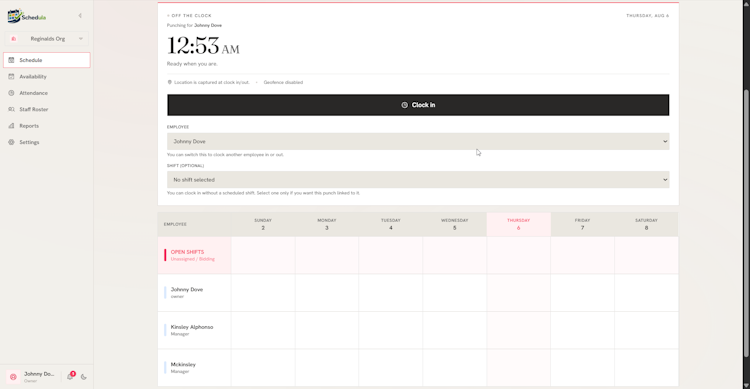
Task: Click Open Shifts cell for Thursday
Action: click(x=518, y=255)
